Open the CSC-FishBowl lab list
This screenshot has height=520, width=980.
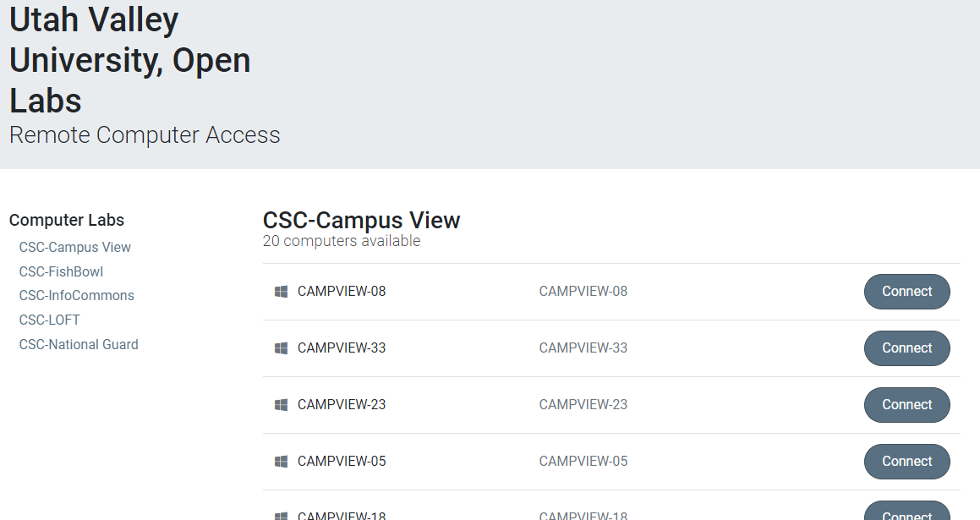pyautogui.click(x=61, y=272)
